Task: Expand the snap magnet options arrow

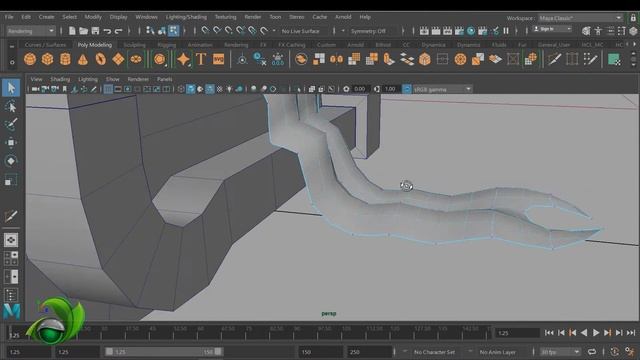Action: click(x=274, y=31)
